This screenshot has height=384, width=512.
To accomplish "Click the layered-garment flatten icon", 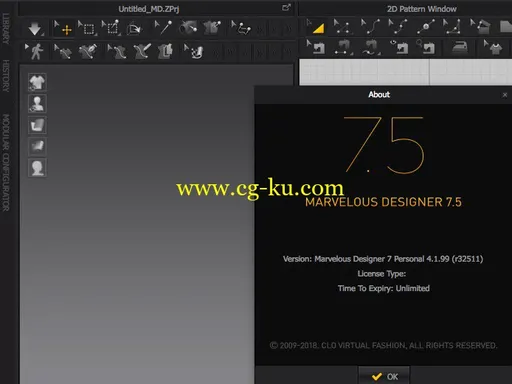I will click(165, 52).
